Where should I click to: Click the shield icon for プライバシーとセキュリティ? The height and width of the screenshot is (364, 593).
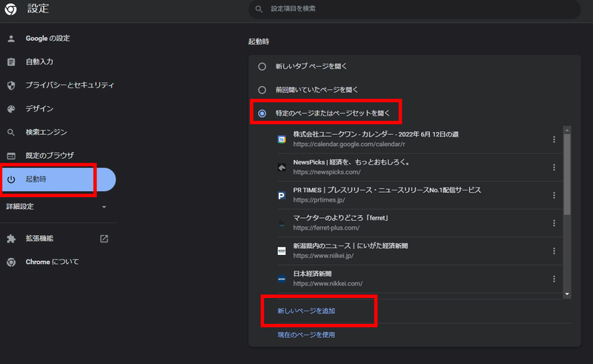click(11, 85)
